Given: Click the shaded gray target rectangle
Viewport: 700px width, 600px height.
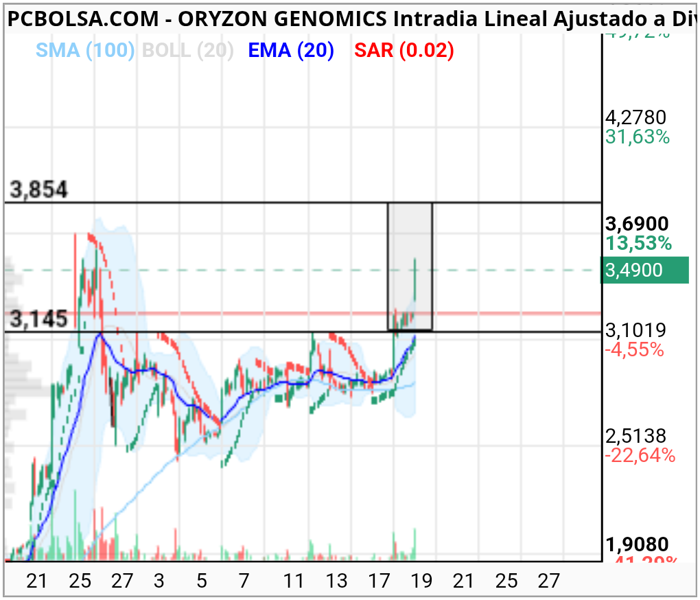Looking at the screenshot, I should [410, 266].
